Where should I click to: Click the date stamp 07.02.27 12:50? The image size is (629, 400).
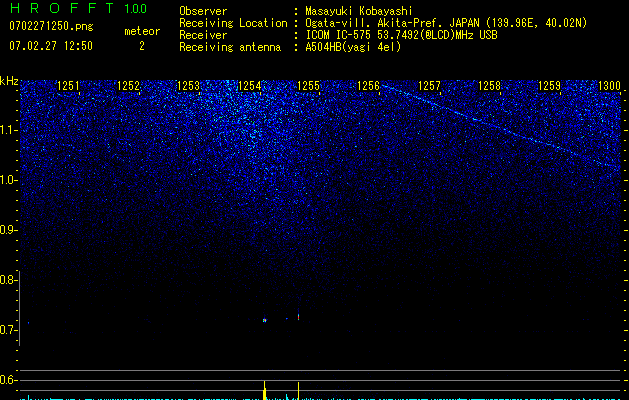click(x=51, y=46)
